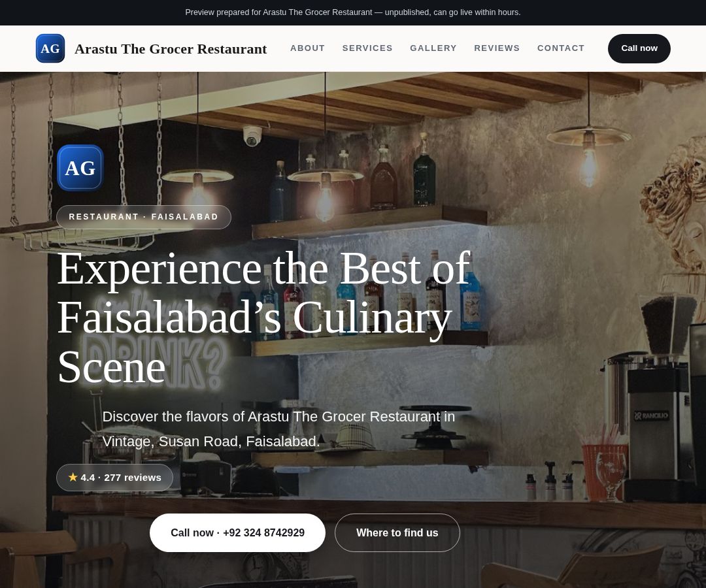The width and height of the screenshot is (706, 588).
Task: Open the Arastu The Grocer Restaurant title link
Action: pyautogui.click(x=171, y=48)
